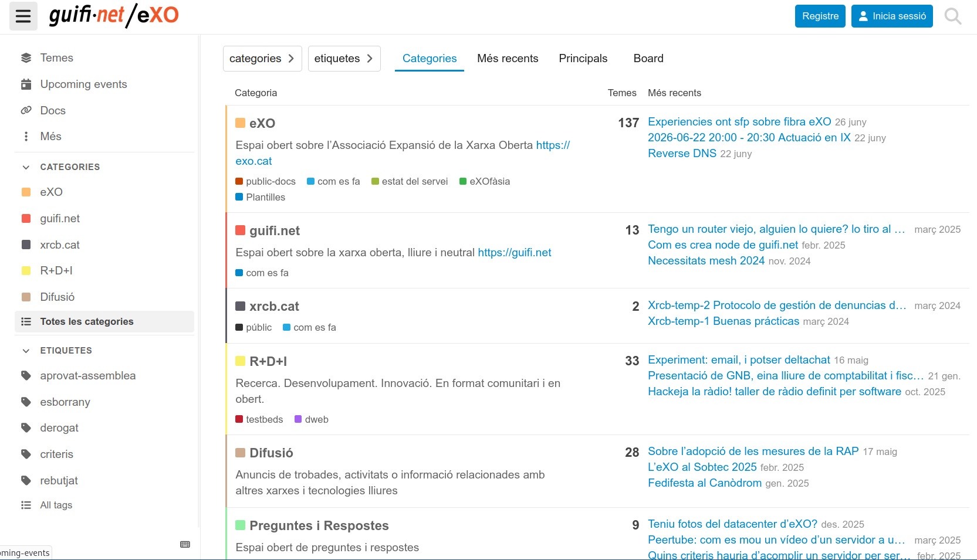Open the públic subcategory under xrcb.cat
The image size is (977, 560).
[x=253, y=328]
